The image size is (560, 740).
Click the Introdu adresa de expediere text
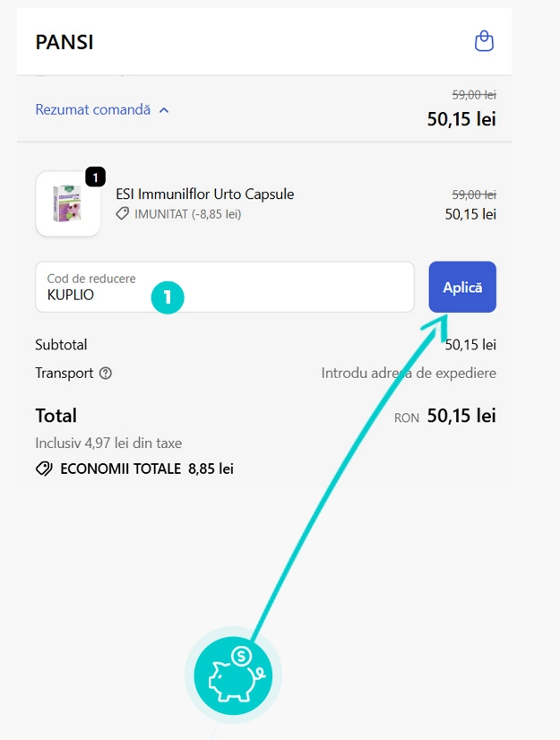[408, 374]
